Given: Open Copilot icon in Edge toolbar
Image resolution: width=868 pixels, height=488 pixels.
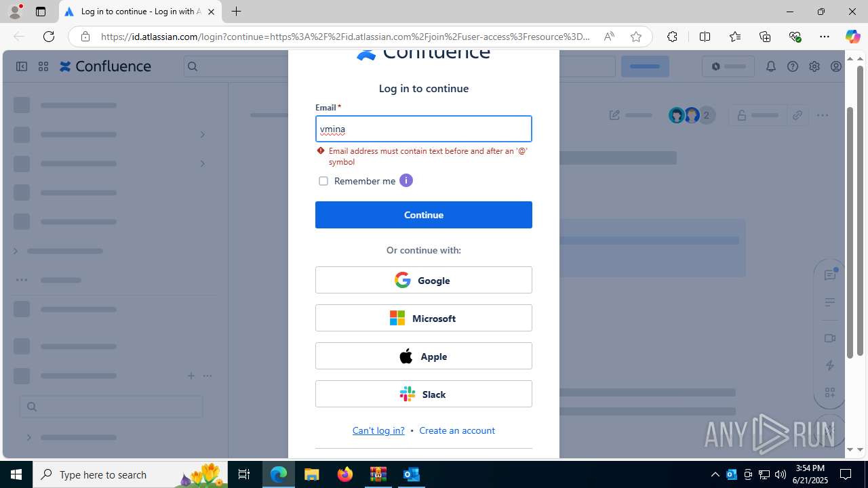Looking at the screenshot, I should tap(852, 37).
